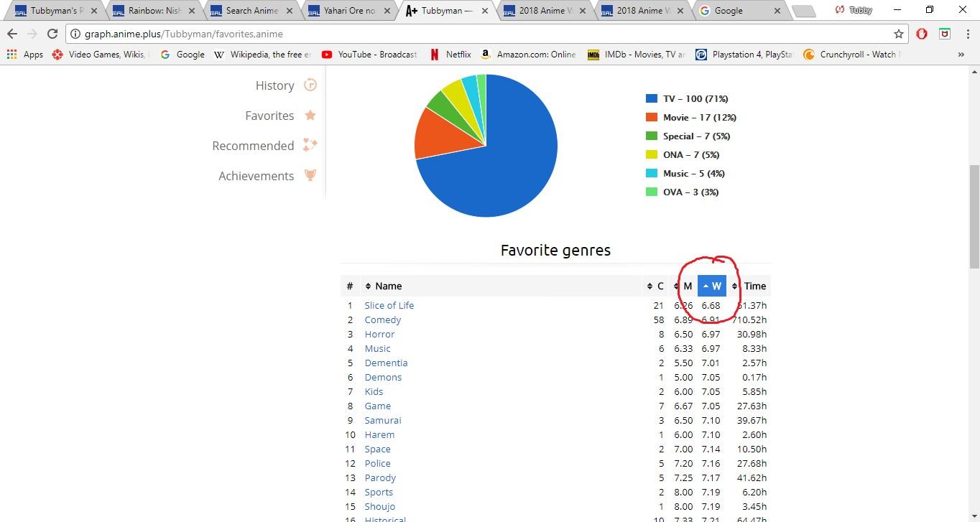Click the browser forward arrow

click(x=32, y=34)
